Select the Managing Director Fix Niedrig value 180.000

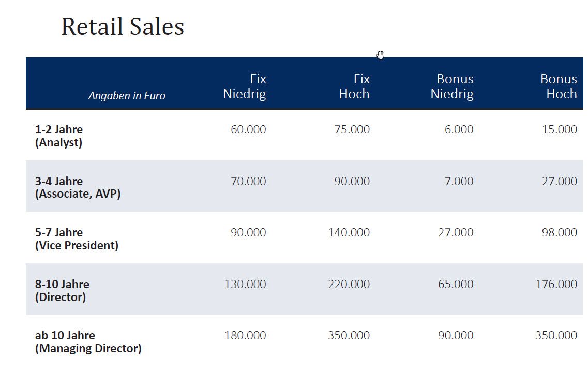tap(245, 335)
